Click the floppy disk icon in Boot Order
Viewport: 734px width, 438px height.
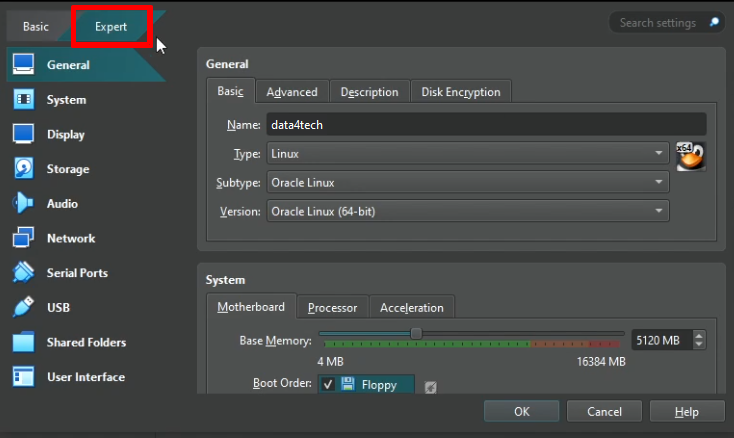click(348, 384)
